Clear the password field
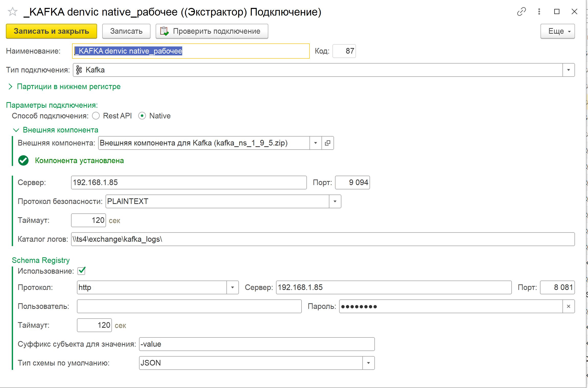The image size is (588, 388). [569, 306]
